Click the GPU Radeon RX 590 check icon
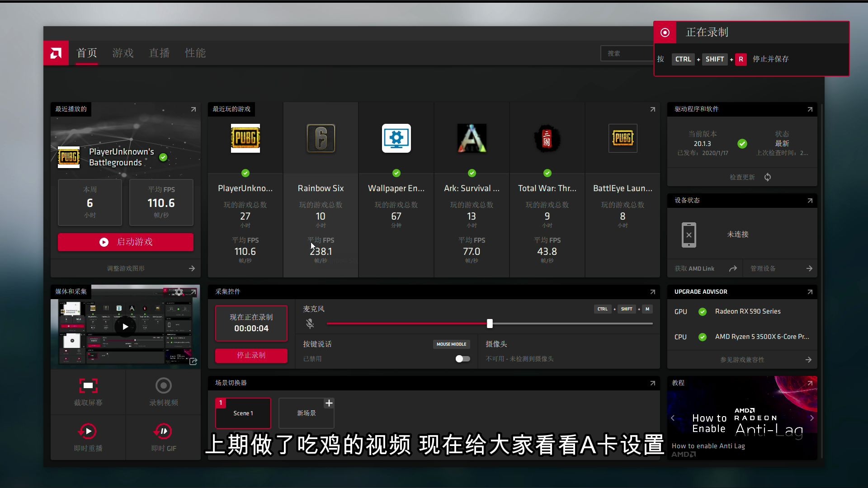868x488 pixels. coord(703,312)
